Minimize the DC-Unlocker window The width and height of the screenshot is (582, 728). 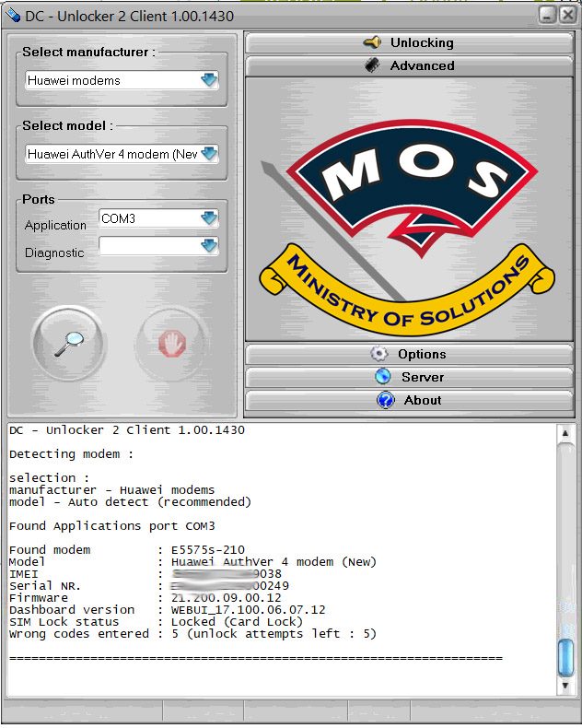(548, 16)
